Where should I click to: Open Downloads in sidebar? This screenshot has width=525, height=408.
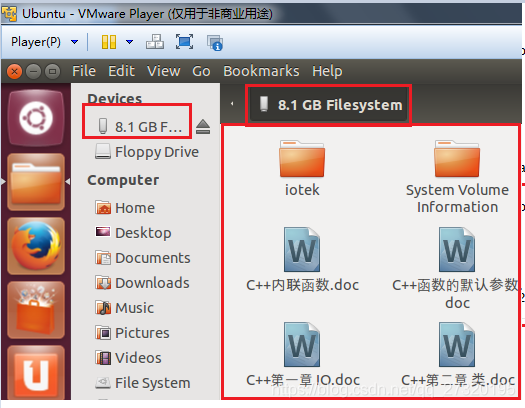(x=142, y=283)
